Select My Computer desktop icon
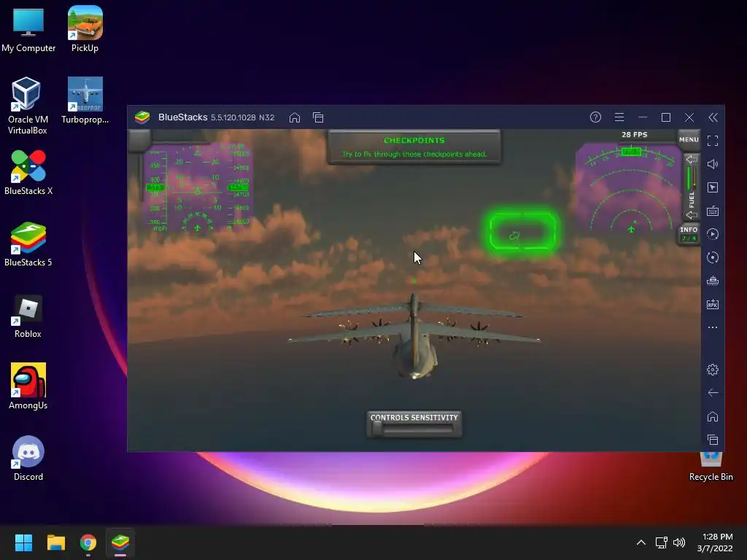Image resolution: width=747 pixels, height=560 pixels. (28, 29)
